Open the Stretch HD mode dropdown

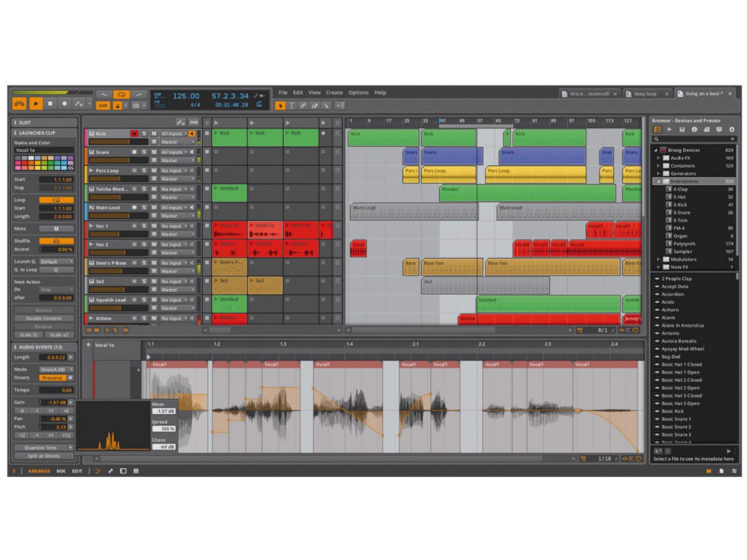(x=56, y=370)
